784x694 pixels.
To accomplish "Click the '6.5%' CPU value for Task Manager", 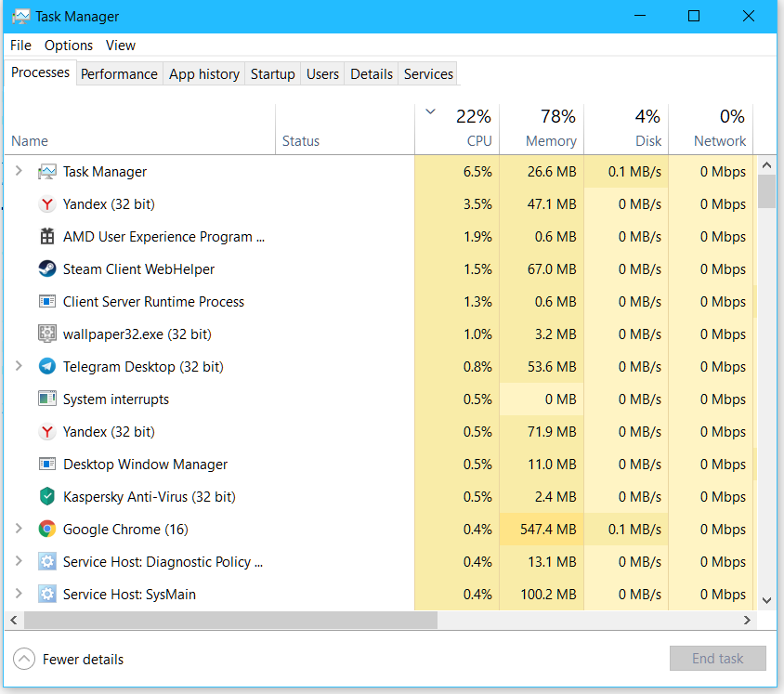I will (x=477, y=172).
